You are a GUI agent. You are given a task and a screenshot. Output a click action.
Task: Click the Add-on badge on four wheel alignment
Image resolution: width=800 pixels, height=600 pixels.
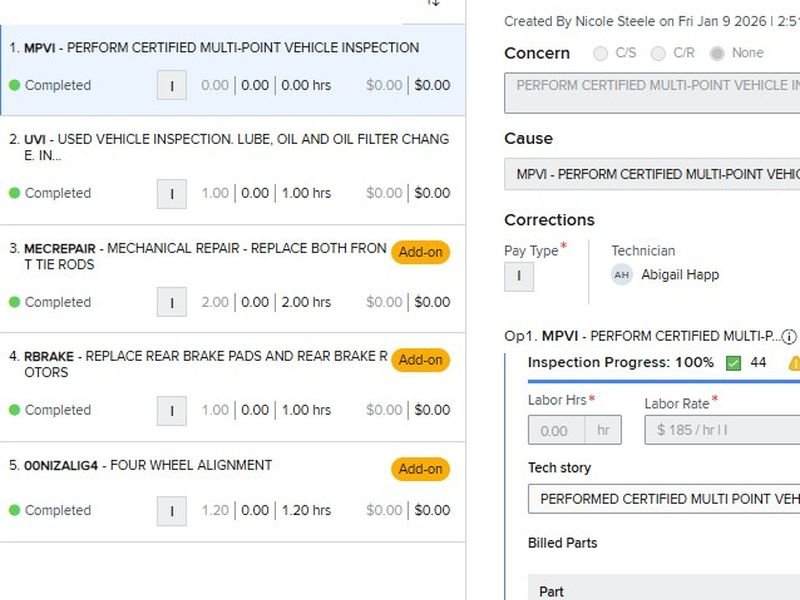pos(420,469)
